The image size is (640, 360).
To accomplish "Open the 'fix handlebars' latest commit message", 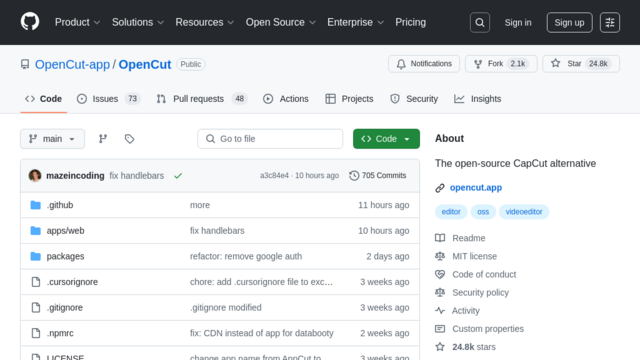I will (x=137, y=176).
